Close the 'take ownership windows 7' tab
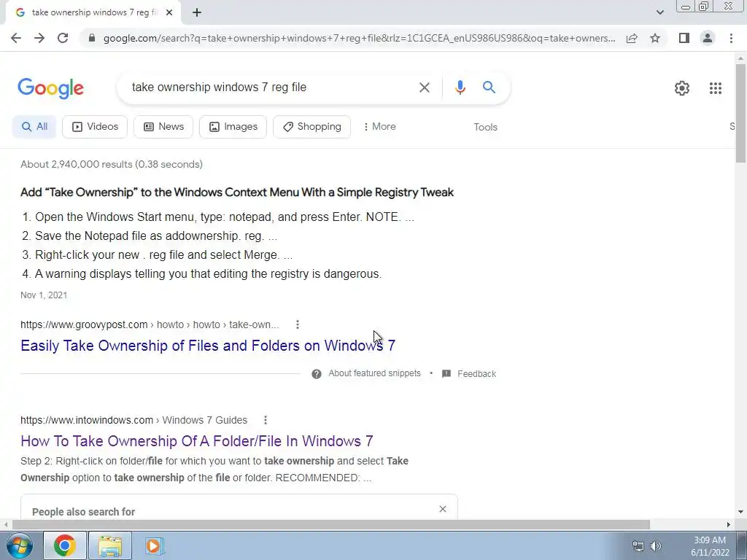The image size is (747, 560). pos(169,12)
